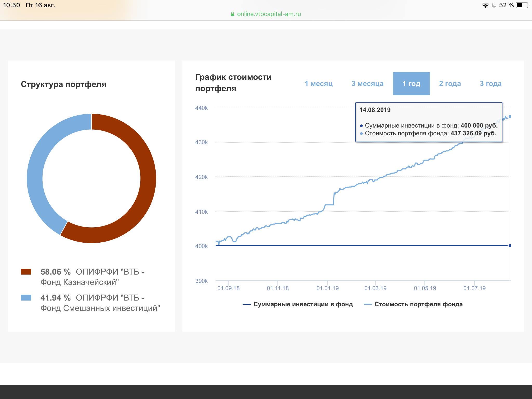This screenshot has width=532, height=399.
Task: Tap the green padlock icon in the address bar
Action: [x=232, y=14]
